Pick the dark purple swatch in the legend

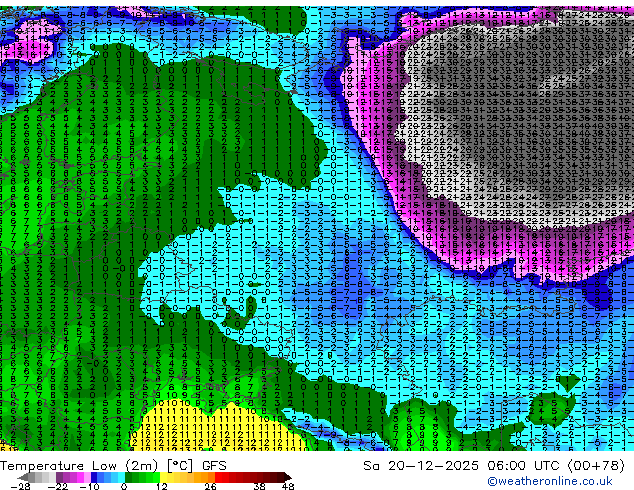point(59,477)
